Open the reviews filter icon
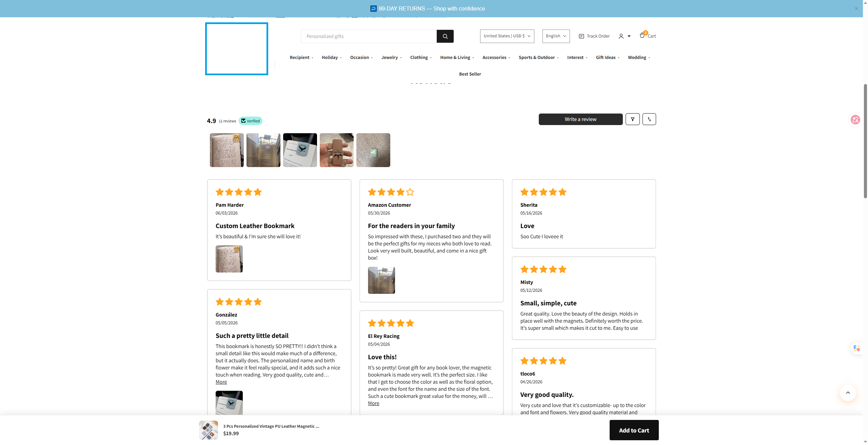This screenshot has height=445, width=868. point(632,119)
